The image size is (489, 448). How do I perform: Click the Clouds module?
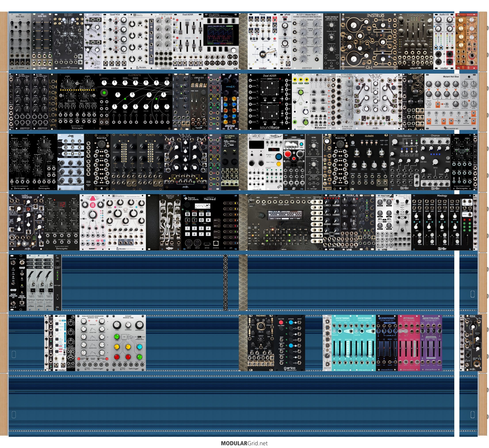[x=369, y=162]
